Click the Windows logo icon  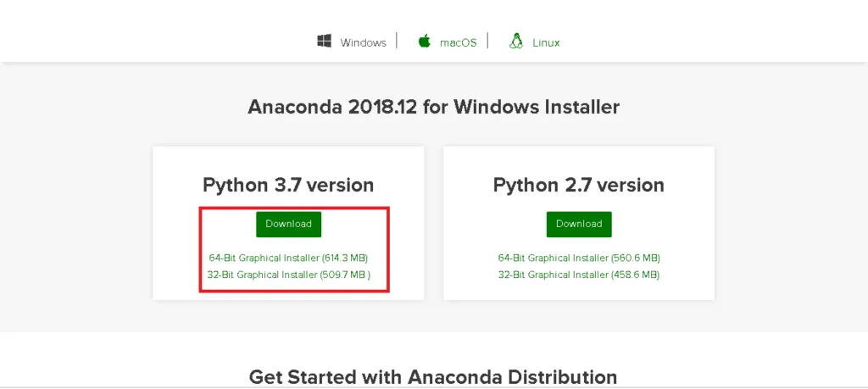(x=325, y=42)
